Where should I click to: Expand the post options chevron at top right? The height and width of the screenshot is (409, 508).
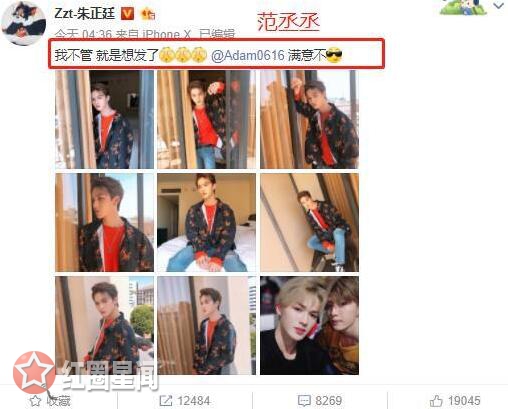499,5
